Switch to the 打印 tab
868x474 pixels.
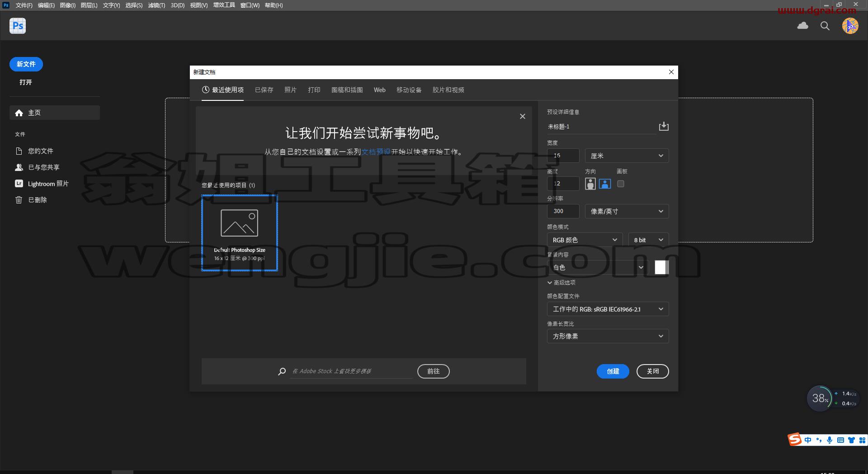tap(314, 90)
